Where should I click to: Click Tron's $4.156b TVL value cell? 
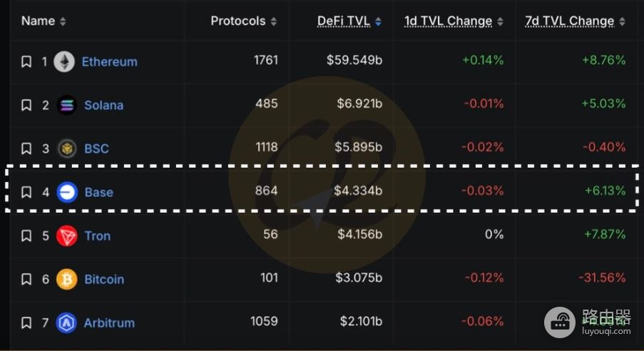[x=359, y=234]
